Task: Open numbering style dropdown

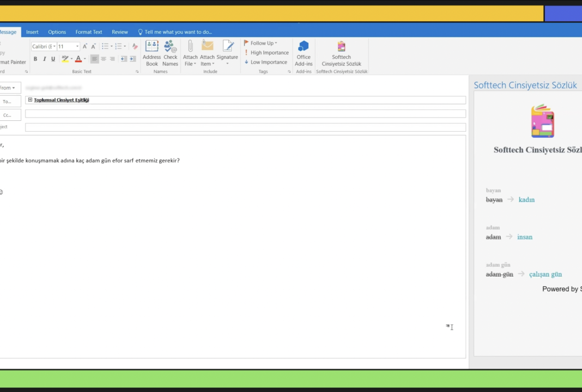Action: [125, 46]
